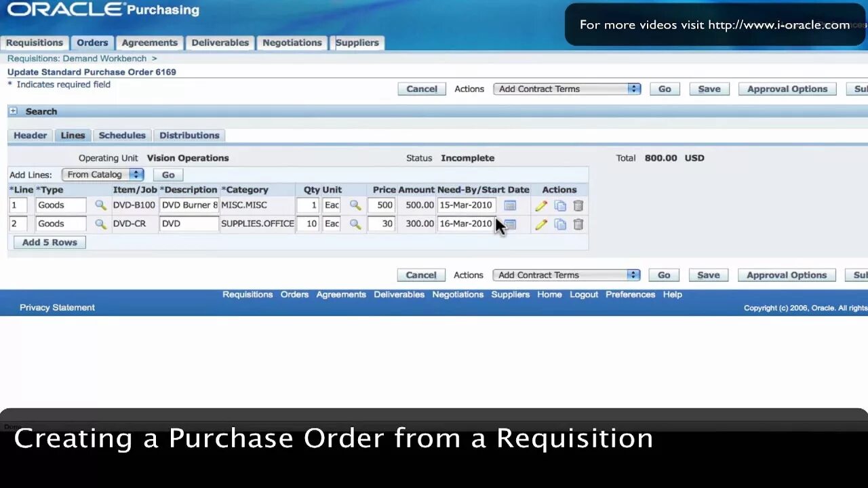This screenshot has height=488, width=868.
Task: Click Type search icon for line 2
Action: pos(100,224)
